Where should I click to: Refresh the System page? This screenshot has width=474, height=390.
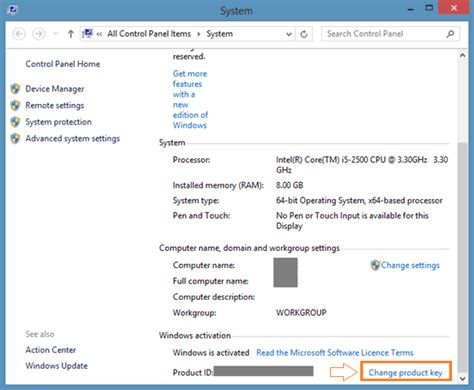coord(304,34)
